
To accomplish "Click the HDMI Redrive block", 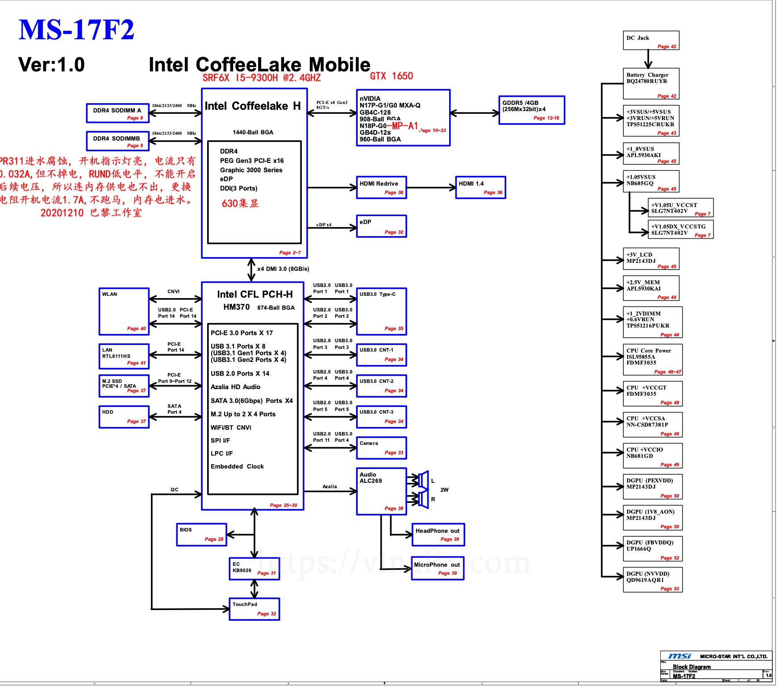I will click(382, 187).
